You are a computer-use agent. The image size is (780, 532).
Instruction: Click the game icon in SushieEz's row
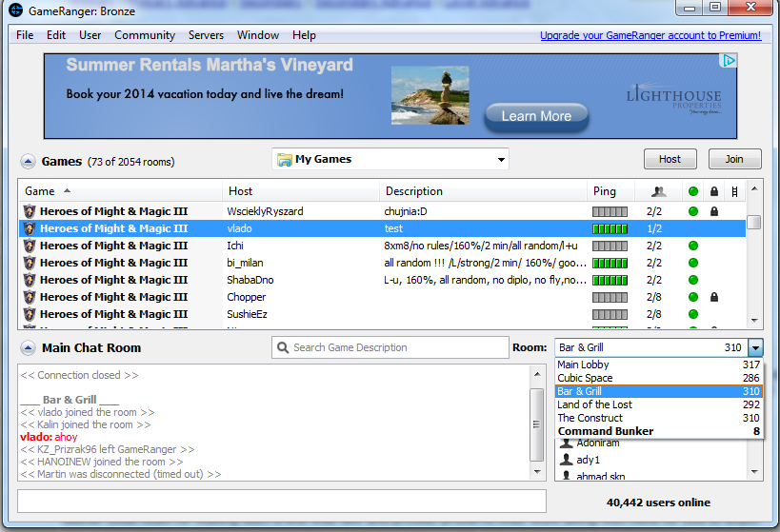[x=30, y=314]
